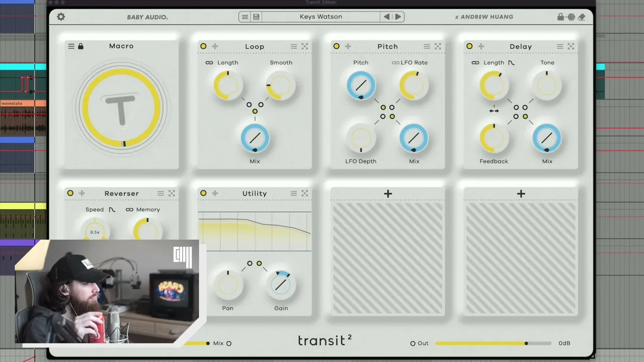Image resolution: width=644 pixels, height=362 pixels.
Task: Click the Utility EQ curve display
Action: (x=255, y=231)
